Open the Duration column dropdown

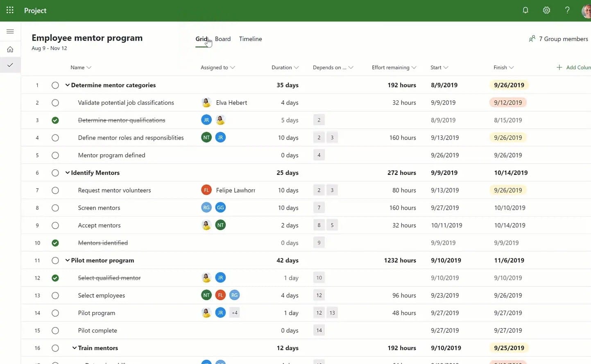point(297,67)
